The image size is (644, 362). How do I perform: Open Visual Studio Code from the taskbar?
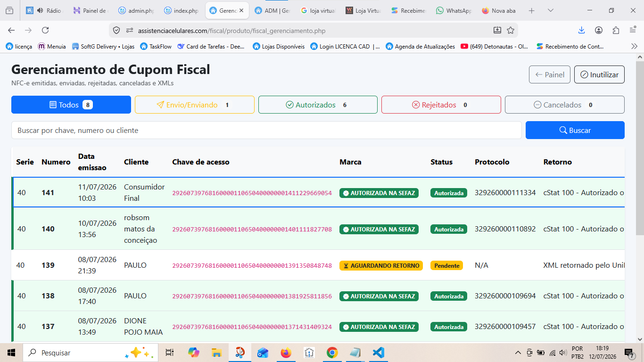tap(378, 353)
